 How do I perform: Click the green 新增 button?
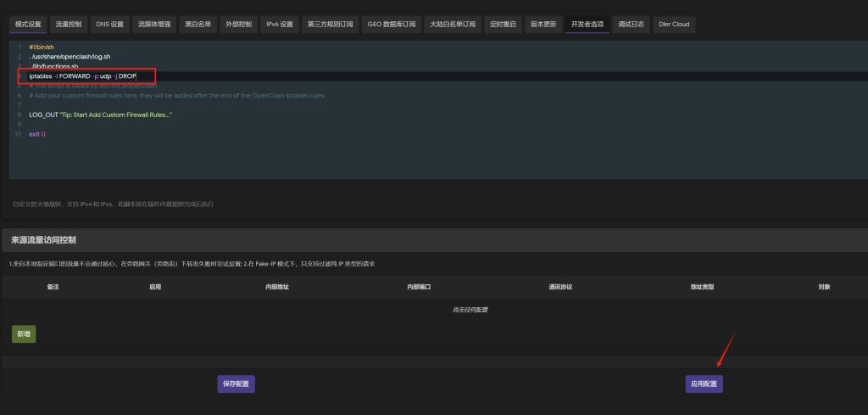pos(24,334)
